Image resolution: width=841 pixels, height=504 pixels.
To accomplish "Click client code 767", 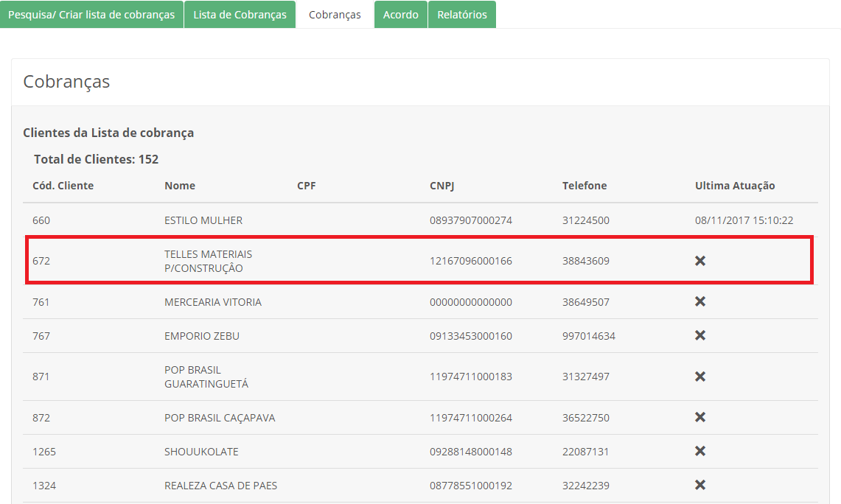I will pyautogui.click(x=41, y=336).
